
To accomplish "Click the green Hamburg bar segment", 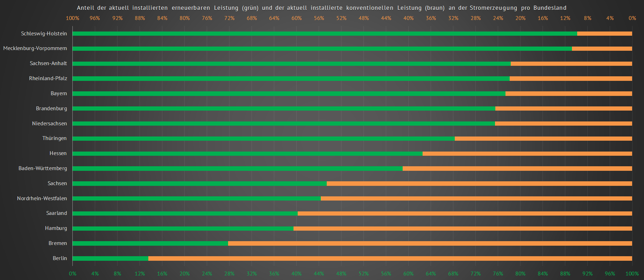I will tap(183, 229).
